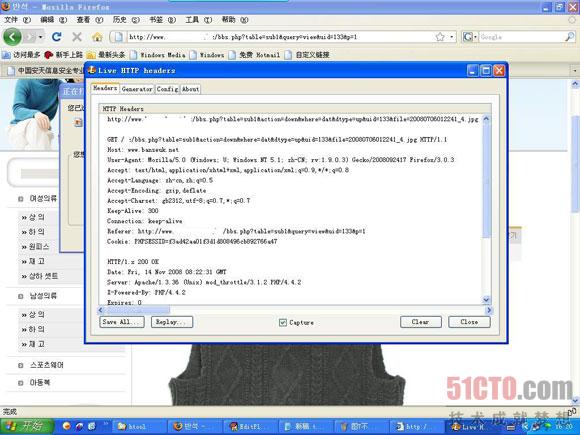Bookmark the page with the star icon

coord(440,37)
